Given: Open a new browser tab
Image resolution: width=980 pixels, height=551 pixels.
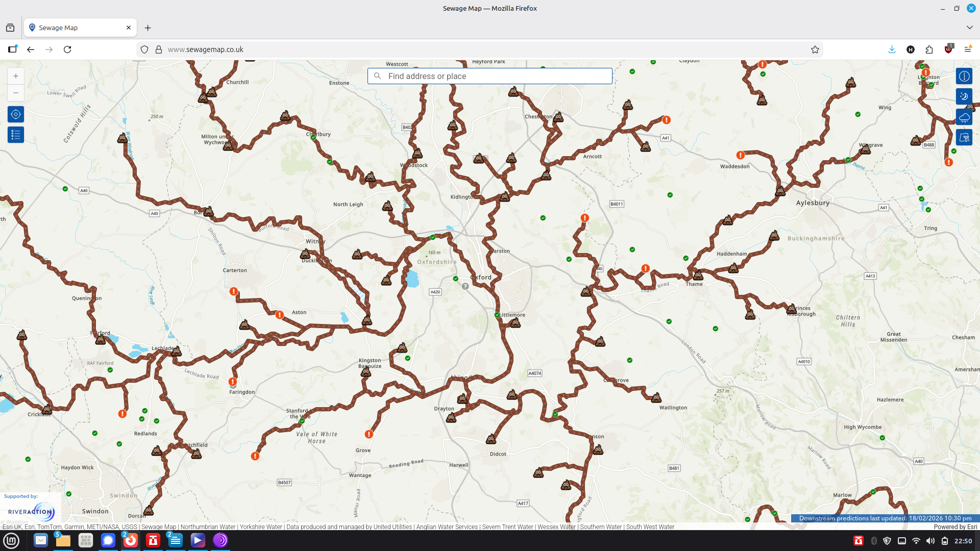Looking at the screenshot, I should pos(148,28).
